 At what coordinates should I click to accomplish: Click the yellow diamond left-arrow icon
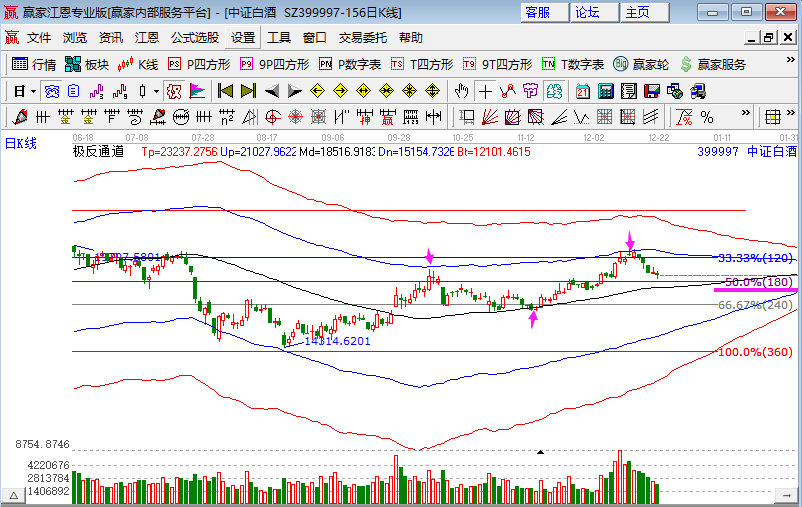(318, 92)
